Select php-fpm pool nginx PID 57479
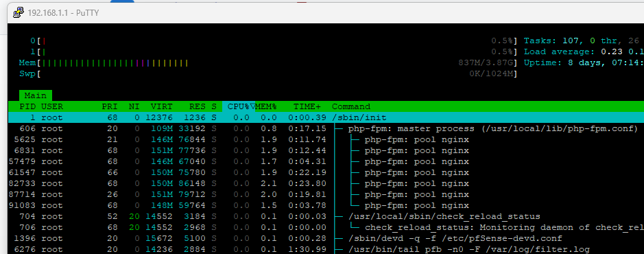The image size is (644, 254). coord(326,161)
